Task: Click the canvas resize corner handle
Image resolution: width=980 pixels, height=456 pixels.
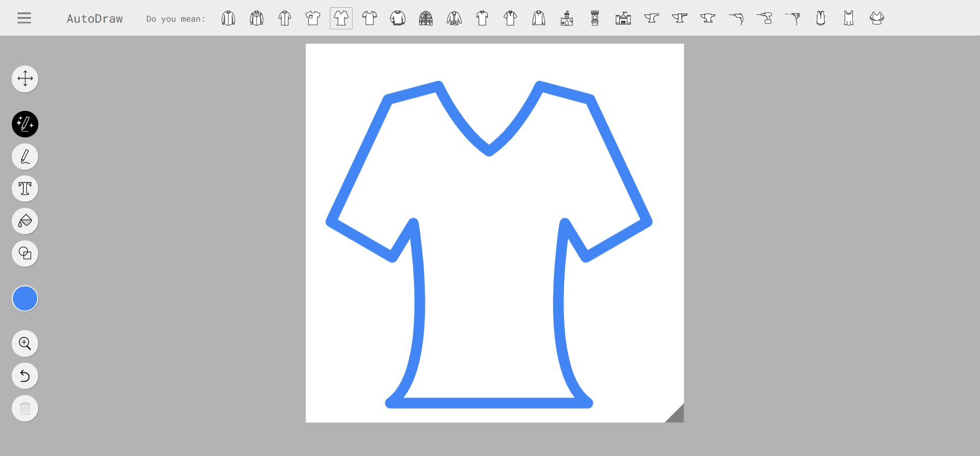Action: click(676, 414)
